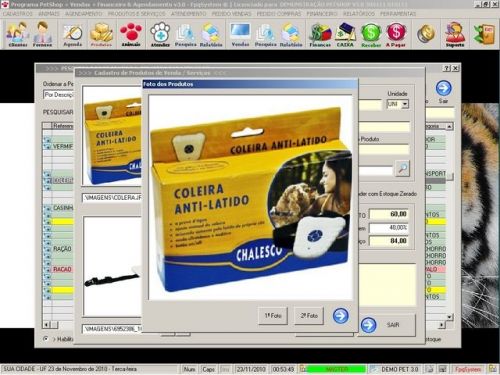Open the Vendas monitor icon

click(240, 34)
